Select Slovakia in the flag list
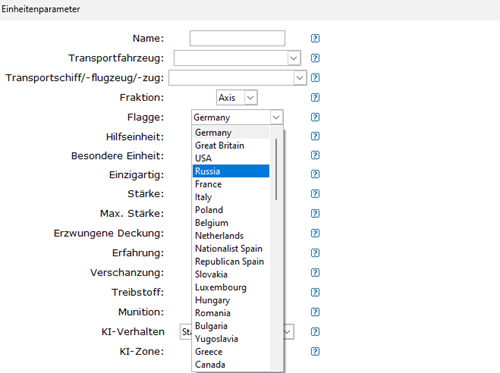Viewport: 500px width, 373px height. (231, 274)
